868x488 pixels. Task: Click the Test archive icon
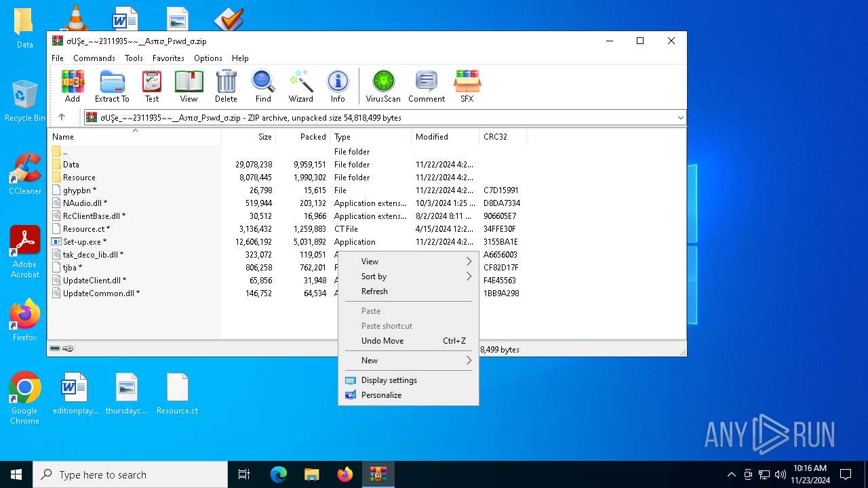[x=152, y=86]
